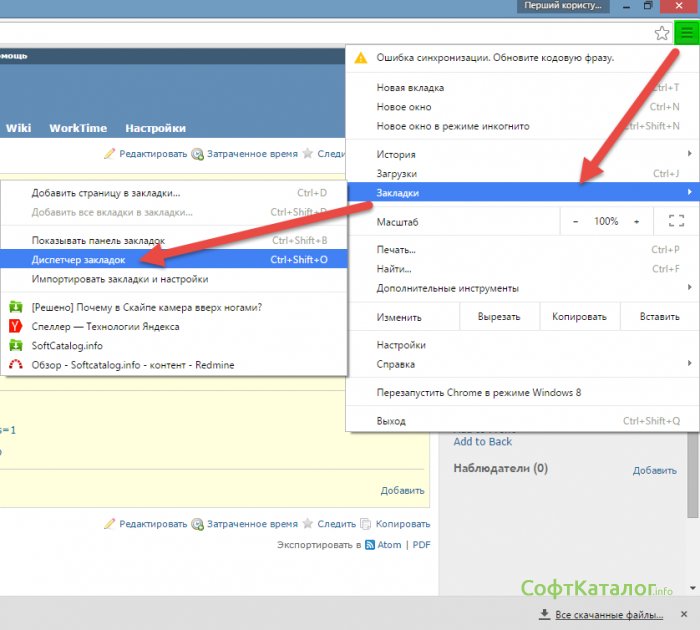Open Новое окно в режиме инкогнито

click(x=453, y=126)
